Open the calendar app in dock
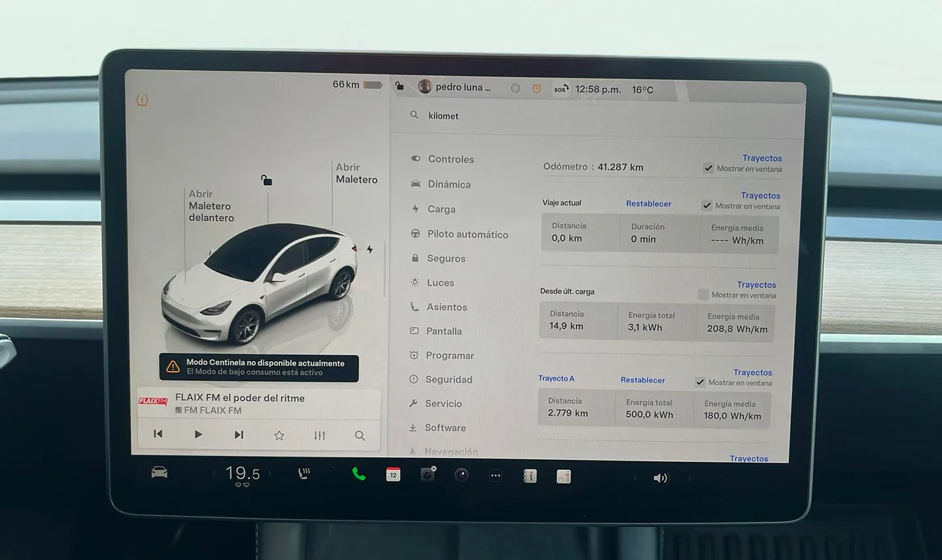 tap(393, 475)
